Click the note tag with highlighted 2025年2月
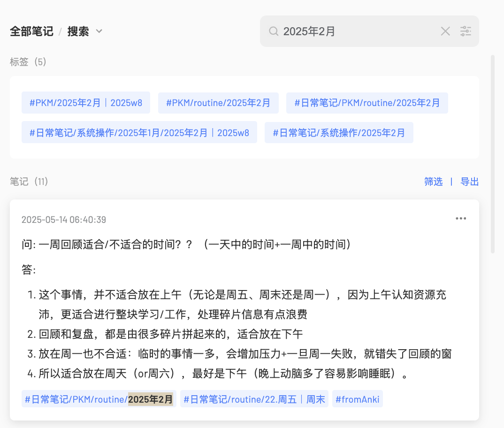The height and width of the screenshot is (428, 504). click(x=99, y=399)
